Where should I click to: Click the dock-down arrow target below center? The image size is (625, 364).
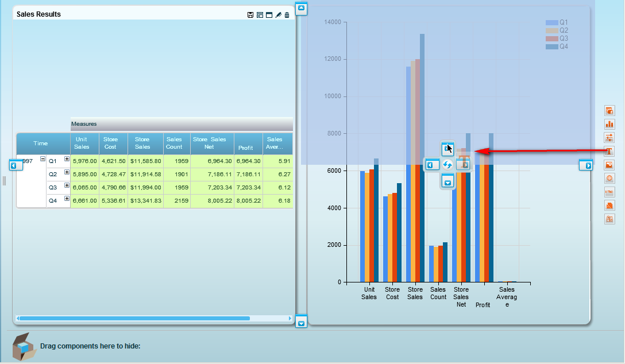tap(448, 181)
